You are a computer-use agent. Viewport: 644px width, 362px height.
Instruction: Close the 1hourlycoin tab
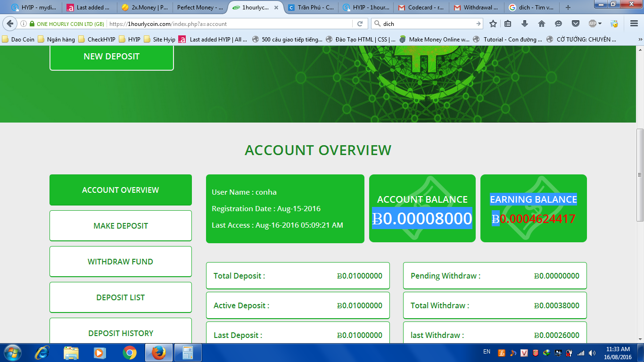(x=276, y=8)
